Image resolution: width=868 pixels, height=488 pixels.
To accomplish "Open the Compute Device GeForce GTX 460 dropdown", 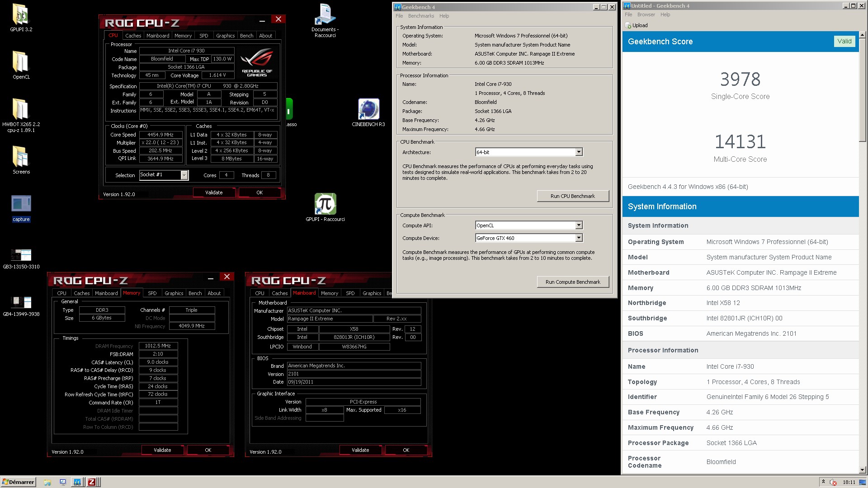I will 579,238.
